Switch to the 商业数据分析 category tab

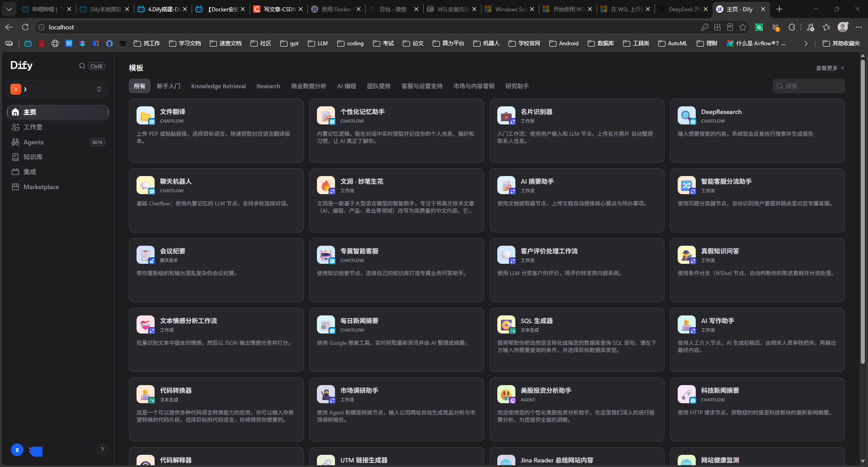pyautogui.click(x=309, y=86)
